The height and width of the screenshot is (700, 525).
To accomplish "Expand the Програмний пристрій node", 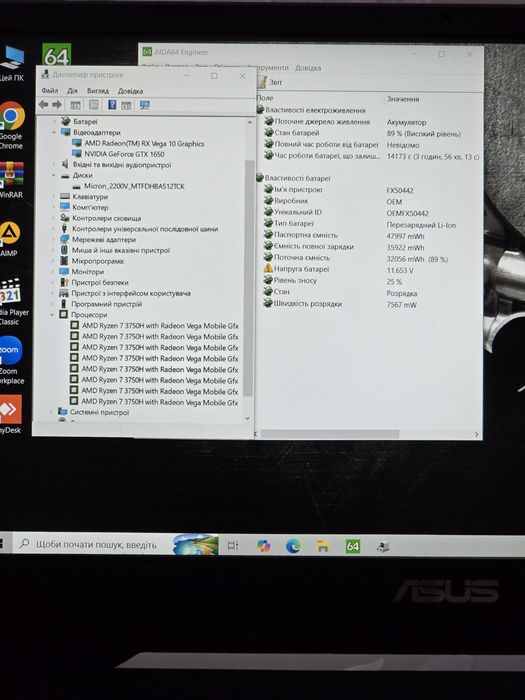I will point(53,304).
